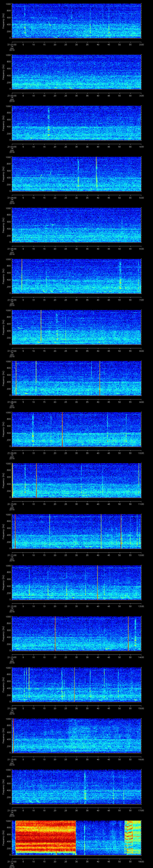Screen dimensions: 153x868
Task: Click the "21:16:00" start time label
Action: 12,810
